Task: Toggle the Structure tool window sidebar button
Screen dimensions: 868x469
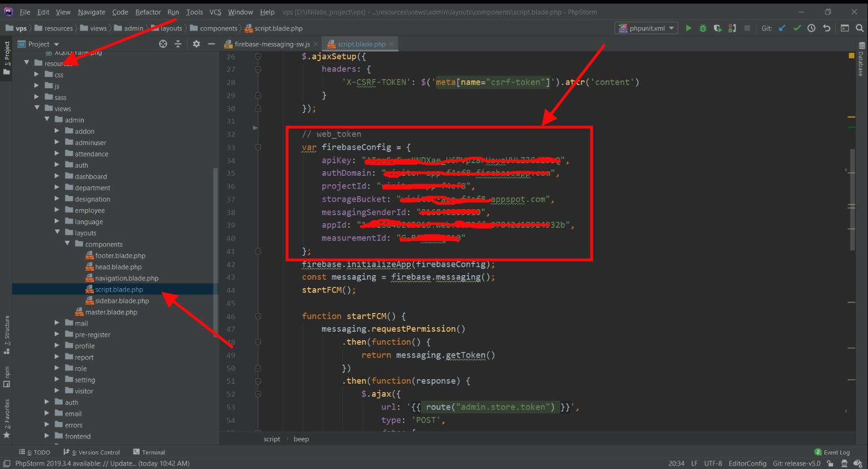Action: click(7, 335)
